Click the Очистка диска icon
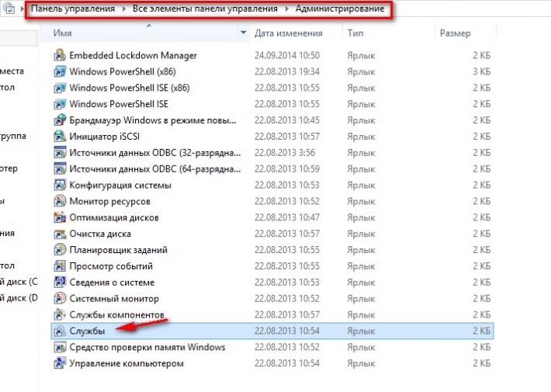This screenshot has height=392, width=551. point(60,234)
